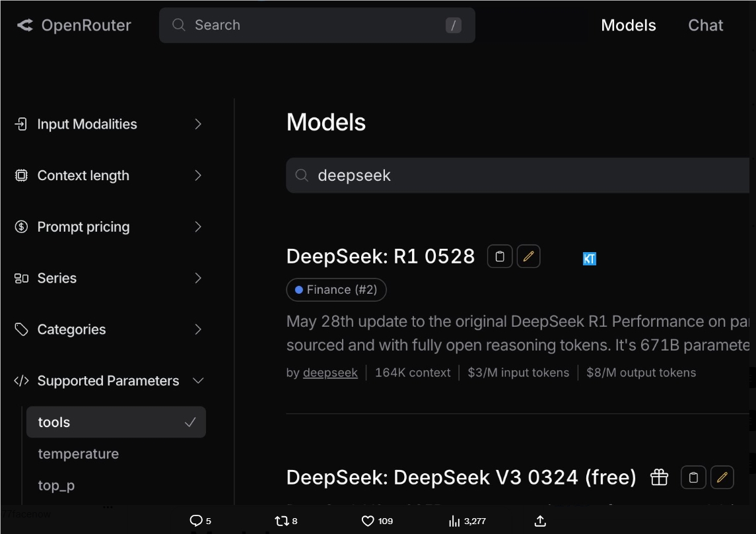Copy the DeepSeek R1 0528 model ID

point(500,257)
